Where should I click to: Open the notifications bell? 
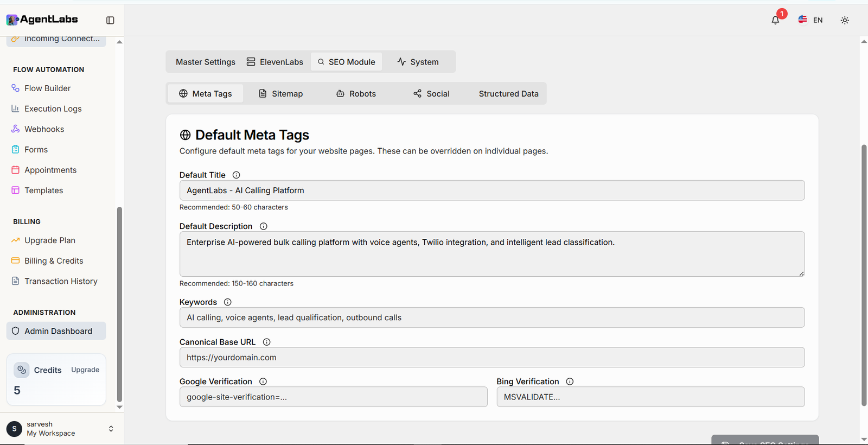(x=775, y=20)
